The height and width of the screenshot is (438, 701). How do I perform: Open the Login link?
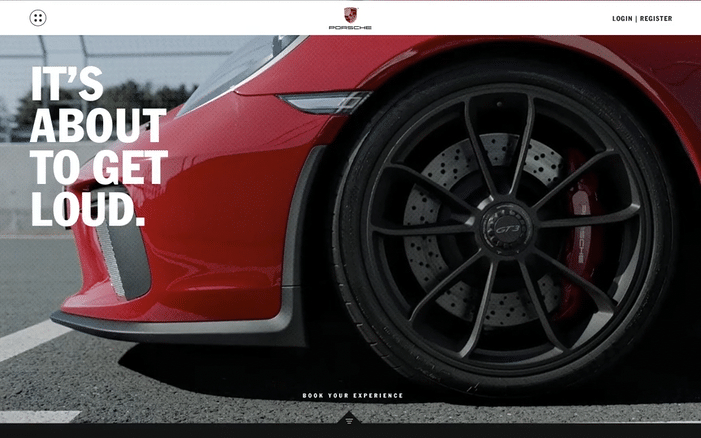(622, 18)
